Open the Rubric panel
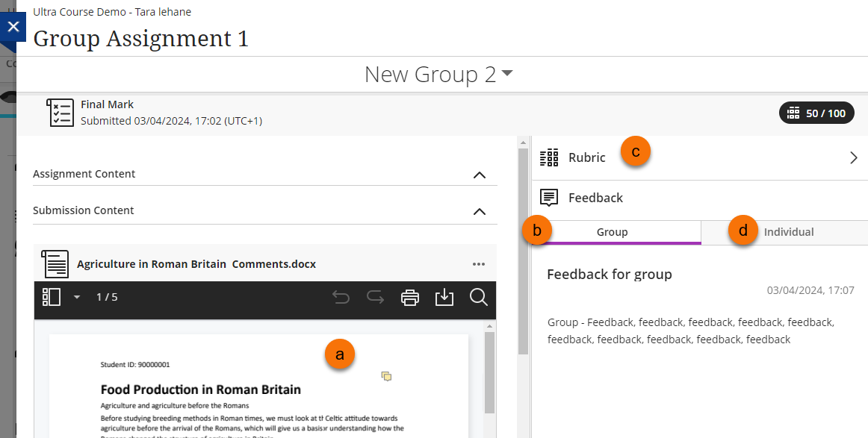The image size is (868, 438). [x=586, y=157]
